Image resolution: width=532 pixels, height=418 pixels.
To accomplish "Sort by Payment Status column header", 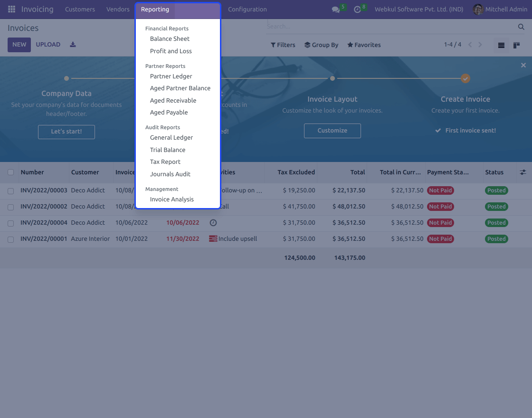I will click(448, 172).
